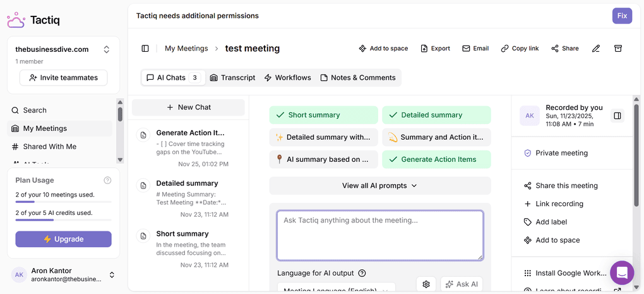Click Add to space in the toolbar
Image resolution: width=644 pixels, height=294 pixels.
[x=383, y=49]
